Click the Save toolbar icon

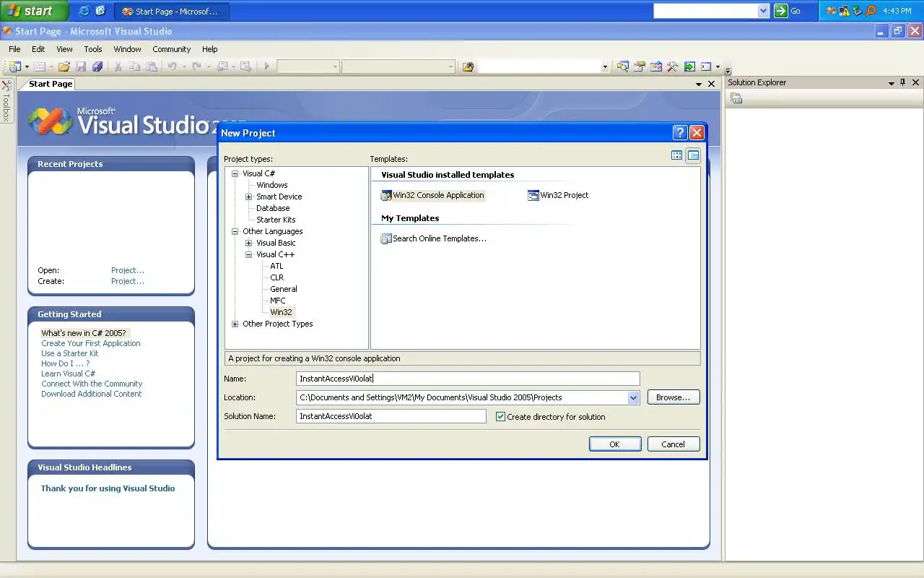[x=81, y=66]
